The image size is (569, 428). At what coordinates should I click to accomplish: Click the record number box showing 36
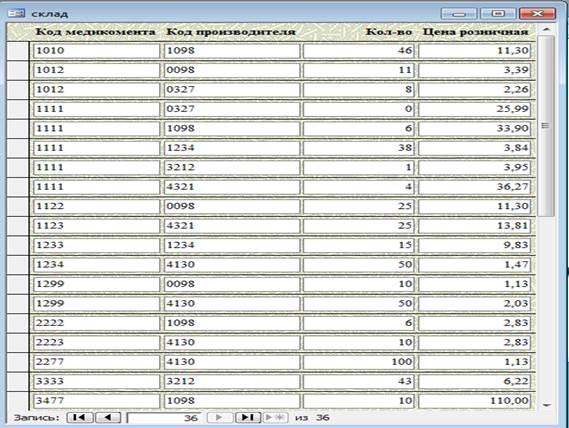[x=164, y=417]
